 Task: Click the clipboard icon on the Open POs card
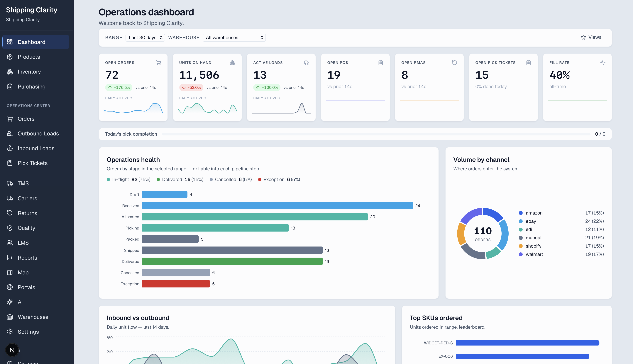click(x=380, y=62)
